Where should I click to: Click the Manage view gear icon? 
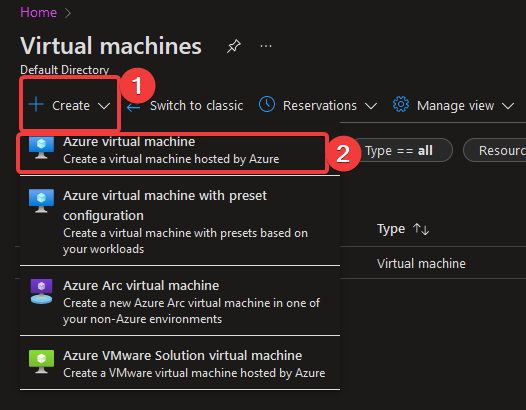401,104
